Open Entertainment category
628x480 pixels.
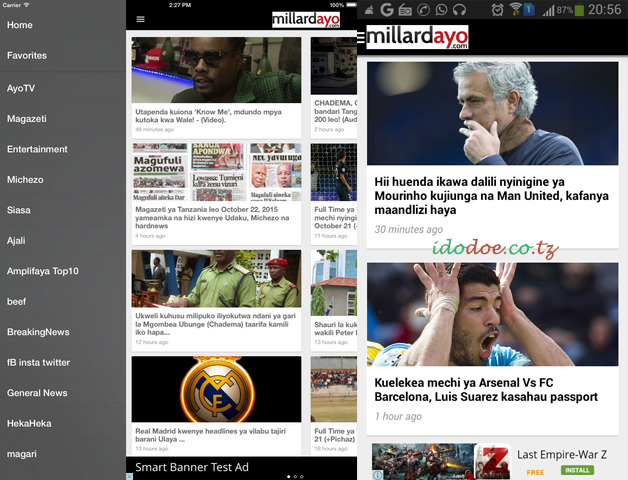(62, 149)
